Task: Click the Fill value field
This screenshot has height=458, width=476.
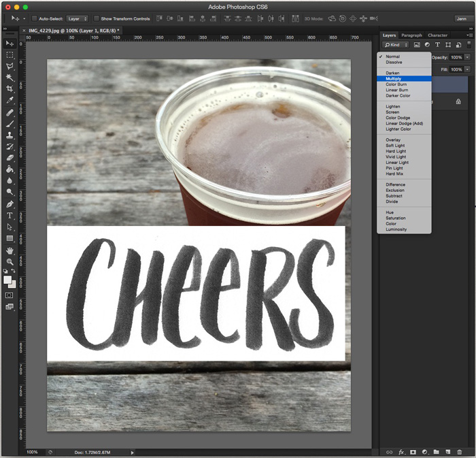Action: click(x=456, y=69)
